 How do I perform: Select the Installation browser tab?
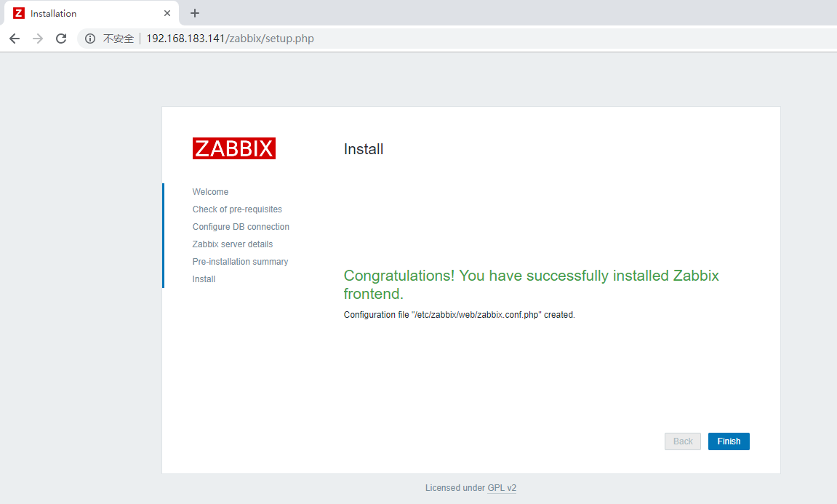tap(92, 13)
